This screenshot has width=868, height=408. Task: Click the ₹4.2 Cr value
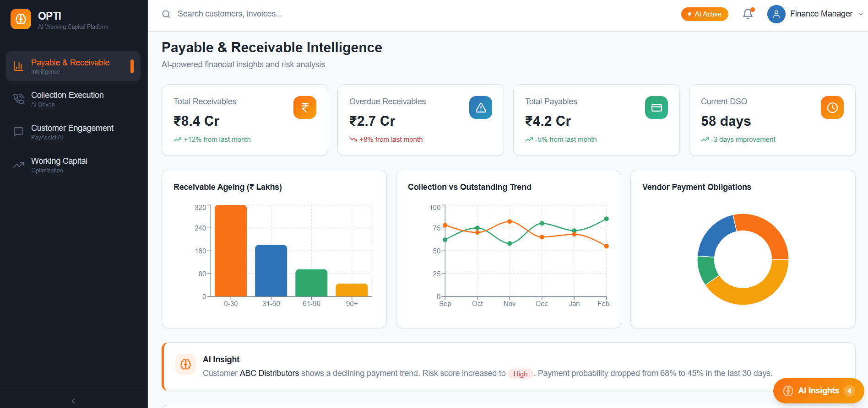pyautogui.click(x=548, y=121)
